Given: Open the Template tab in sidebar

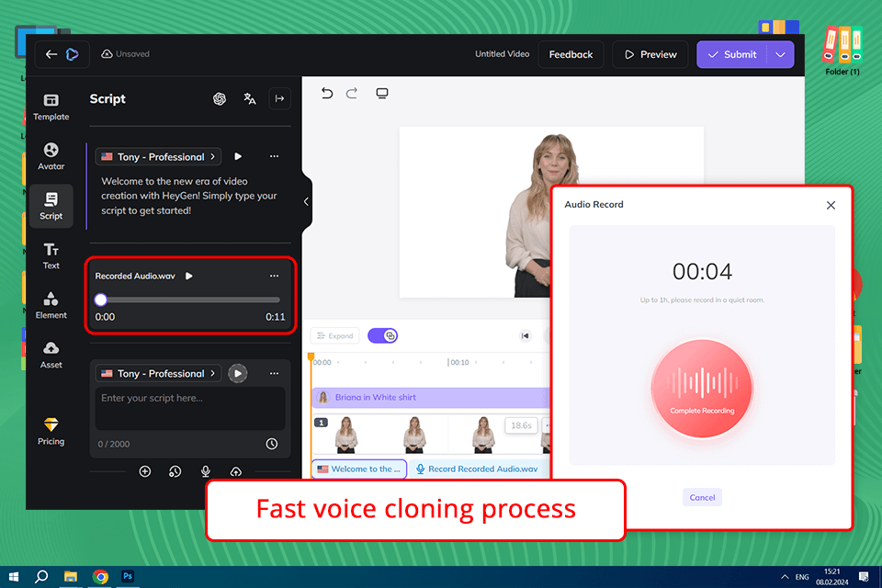Looking at the screenshot, I should click(51, 107).
